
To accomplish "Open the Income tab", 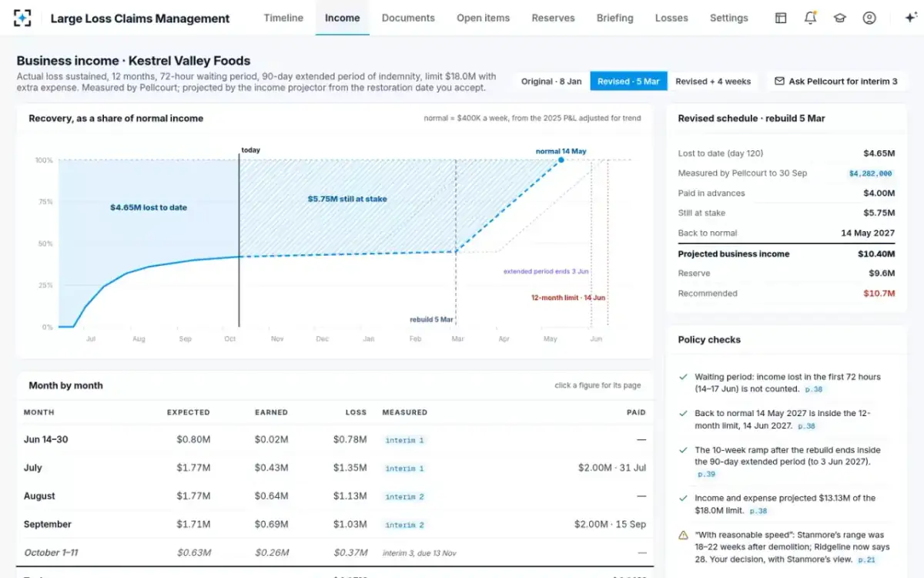I will (x=342, y=18).
